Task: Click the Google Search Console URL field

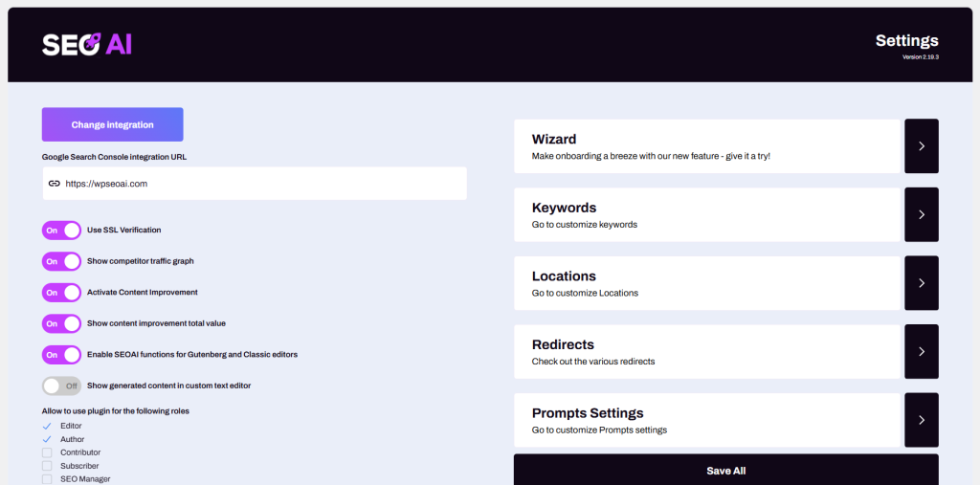Action: 255,184
